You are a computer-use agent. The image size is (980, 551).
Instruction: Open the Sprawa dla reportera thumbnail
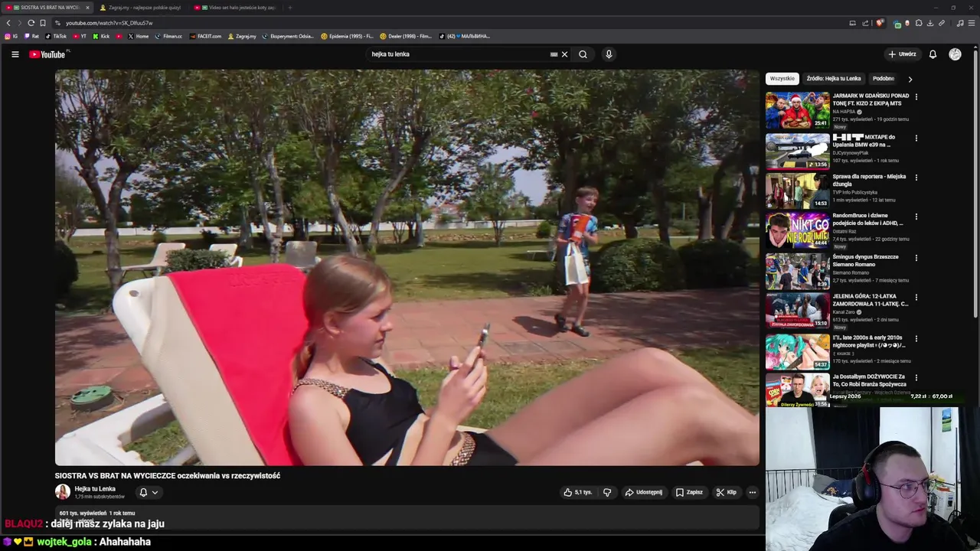tap(797, 191)
